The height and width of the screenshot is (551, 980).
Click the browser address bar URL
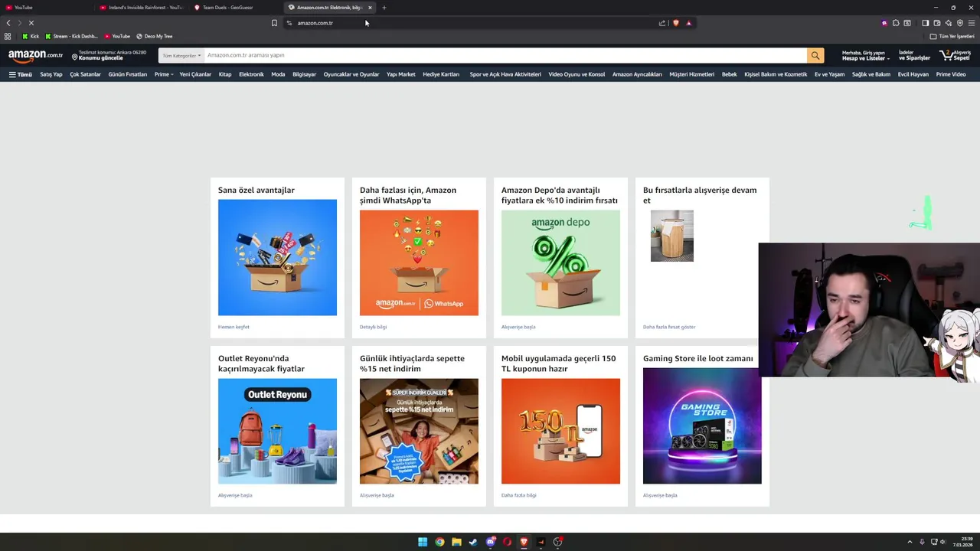(x=315, y=23)
